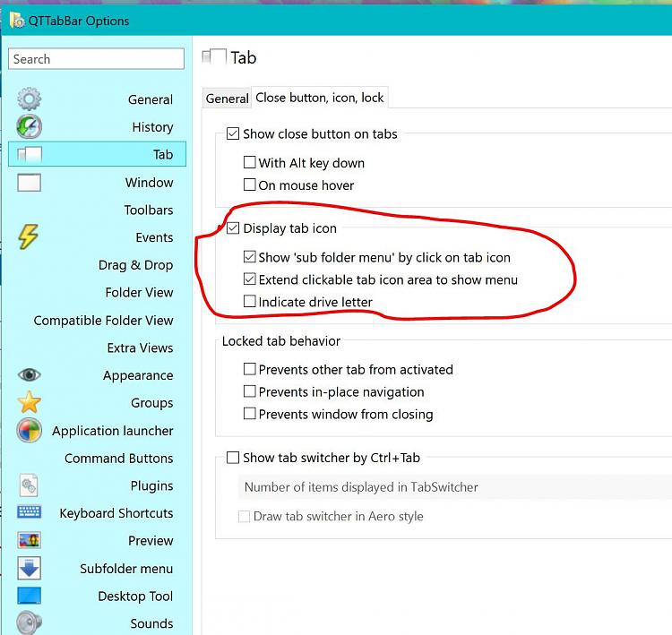Image resolution: width=672 pixels, height=635 pixels.
Task: Select the History category label
Action: [152, 127]
